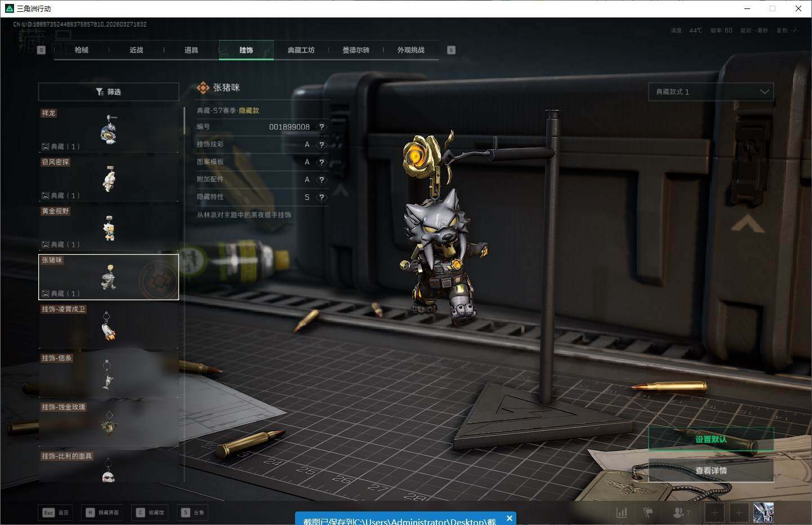Click the help icon for 挂饰炫彩
Screen dimensions: 812x525
coord(322,145)
